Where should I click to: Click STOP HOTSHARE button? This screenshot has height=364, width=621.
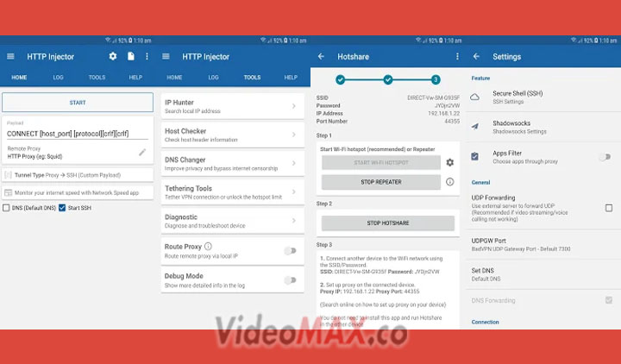[x=388, y=223]
